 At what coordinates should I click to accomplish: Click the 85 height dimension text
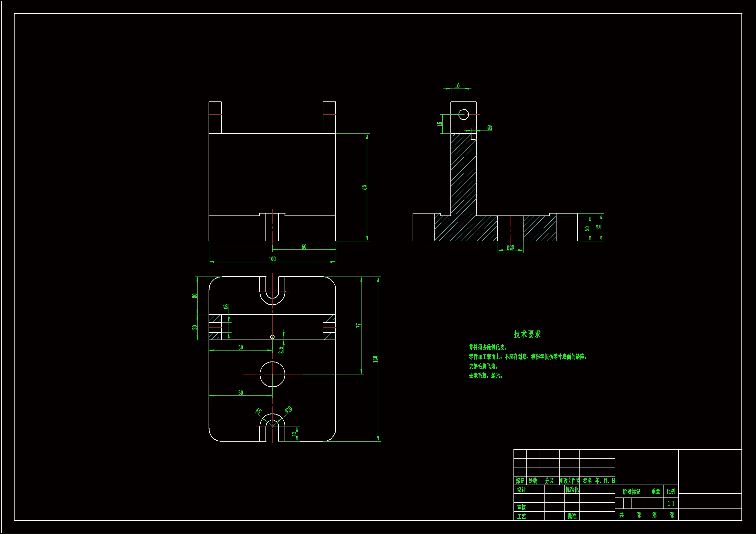364,187
